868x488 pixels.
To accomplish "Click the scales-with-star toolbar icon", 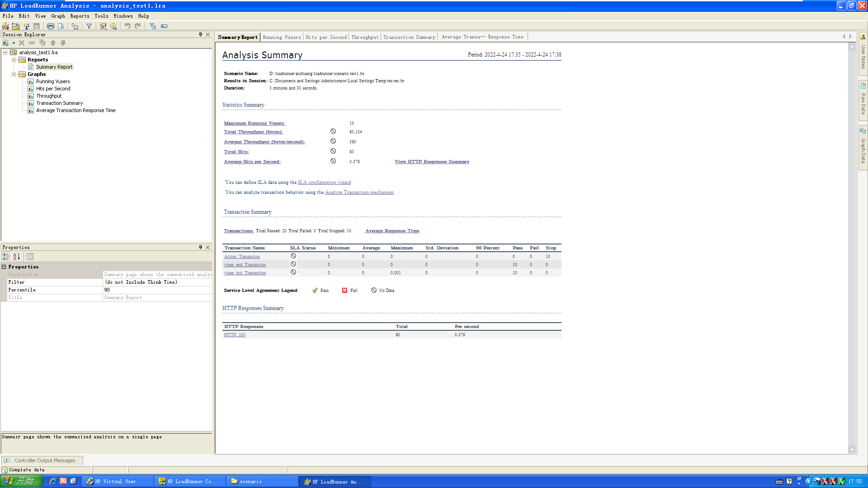I will [x=26, y=26].
